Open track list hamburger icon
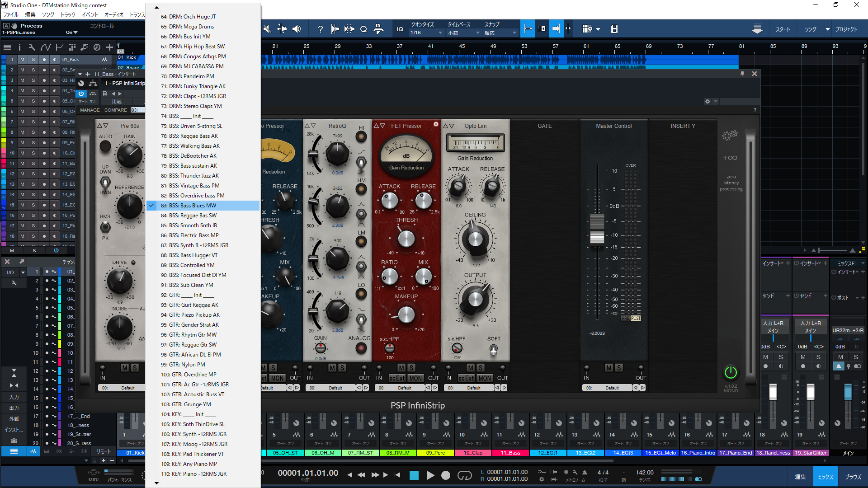 point(7,47)
